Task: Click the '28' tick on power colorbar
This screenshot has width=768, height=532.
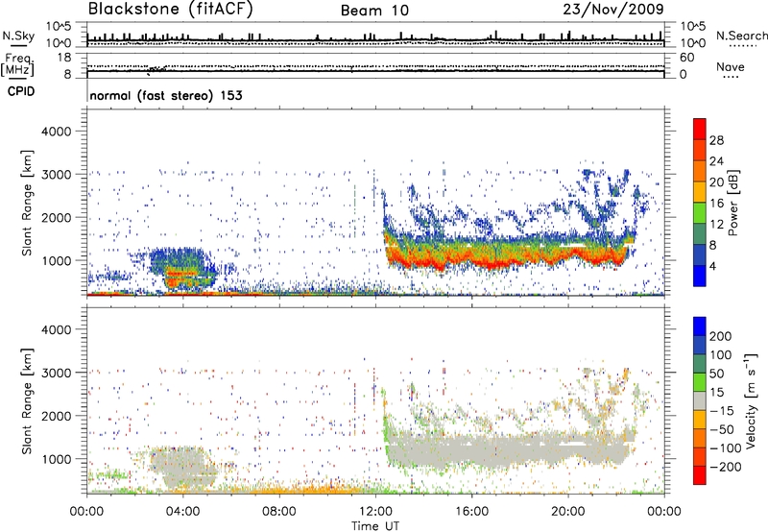Action: coord(716,140)
